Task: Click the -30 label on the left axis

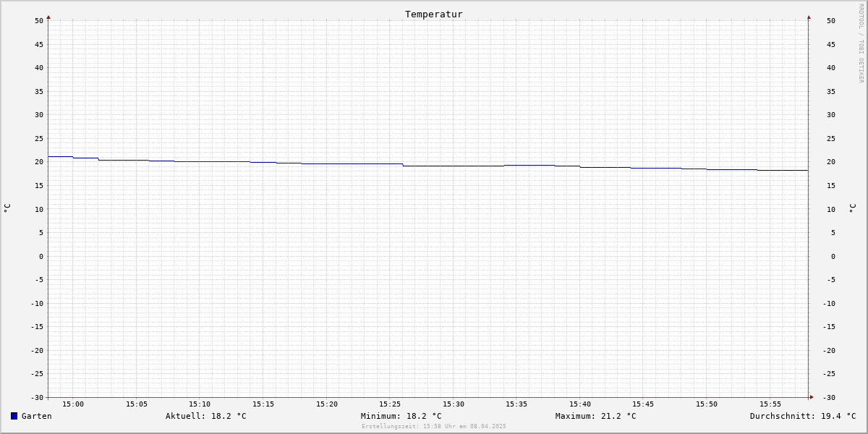Action: click(x=37, y=397)
